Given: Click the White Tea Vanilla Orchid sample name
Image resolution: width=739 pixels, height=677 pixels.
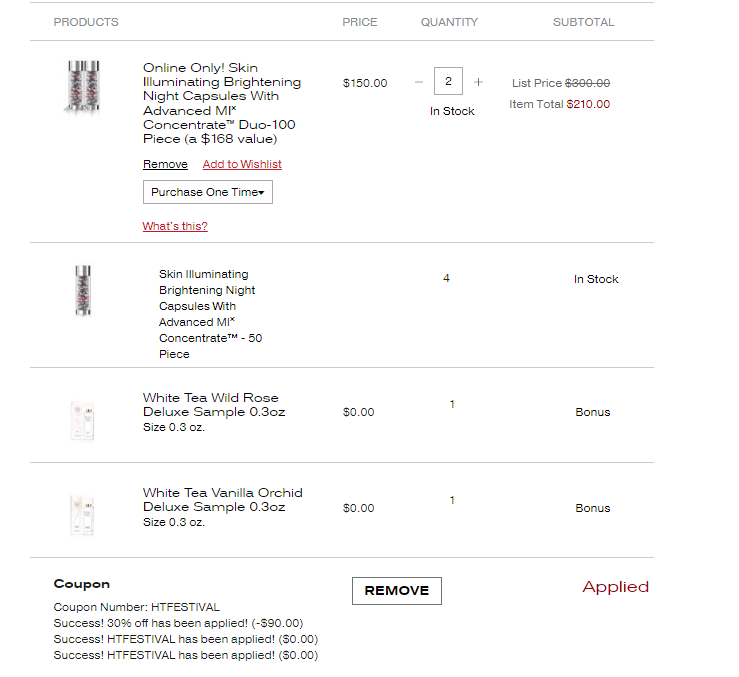Looking at the screenshot, I should click(223, 500).
